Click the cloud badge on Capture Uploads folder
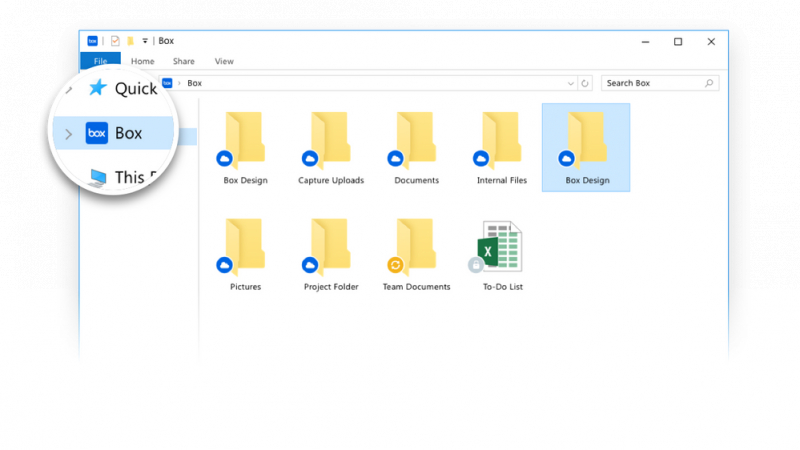Viewport: 800px width, 450px height. 310,159
